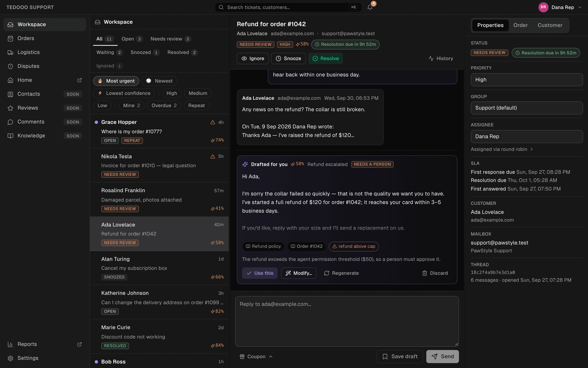Open the Rosalind Franklin damaged parcel ticket

(159, 199)
